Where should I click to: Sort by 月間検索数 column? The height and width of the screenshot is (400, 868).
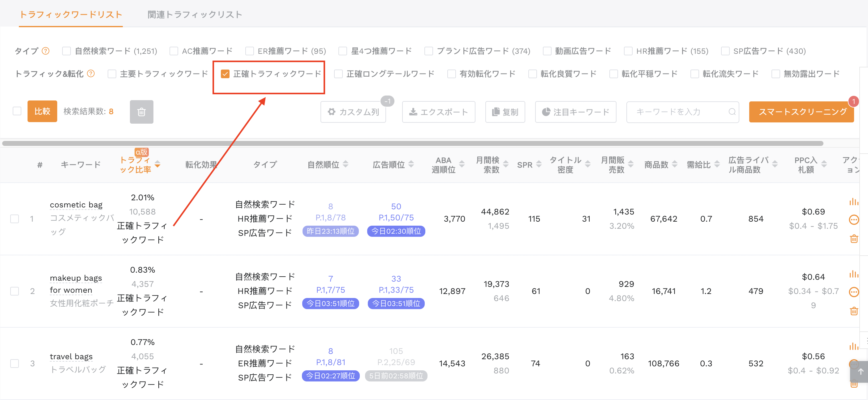click(505, 164)
